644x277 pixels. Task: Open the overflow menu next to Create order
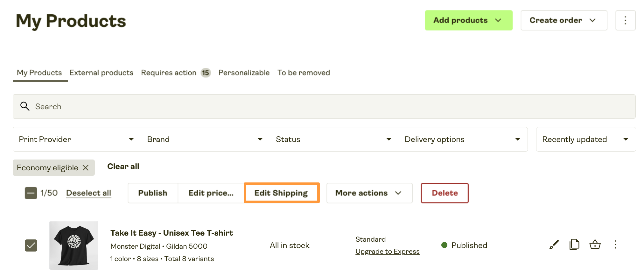coord(625,20)
